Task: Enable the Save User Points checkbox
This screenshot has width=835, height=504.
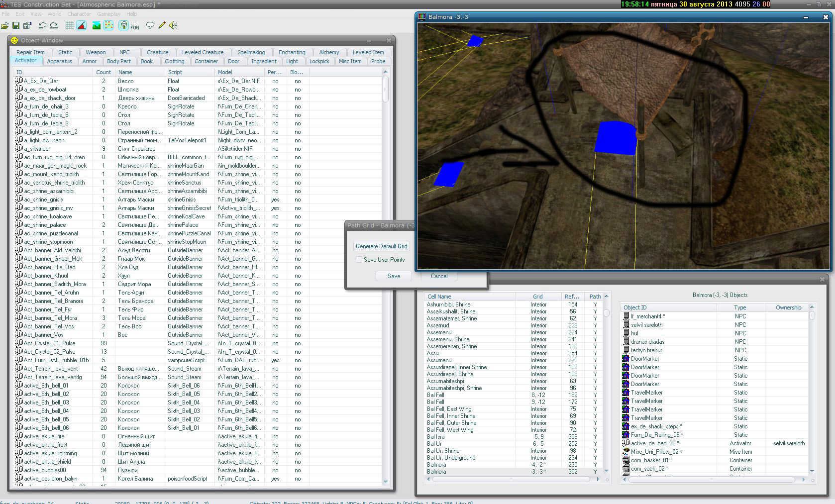Action: click(x=359, y=260)
